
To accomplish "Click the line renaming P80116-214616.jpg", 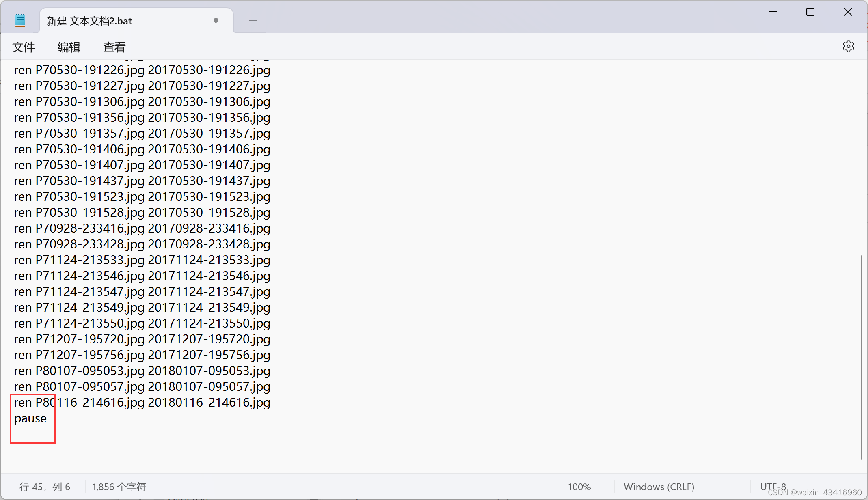I will click(x=142, y=403).
